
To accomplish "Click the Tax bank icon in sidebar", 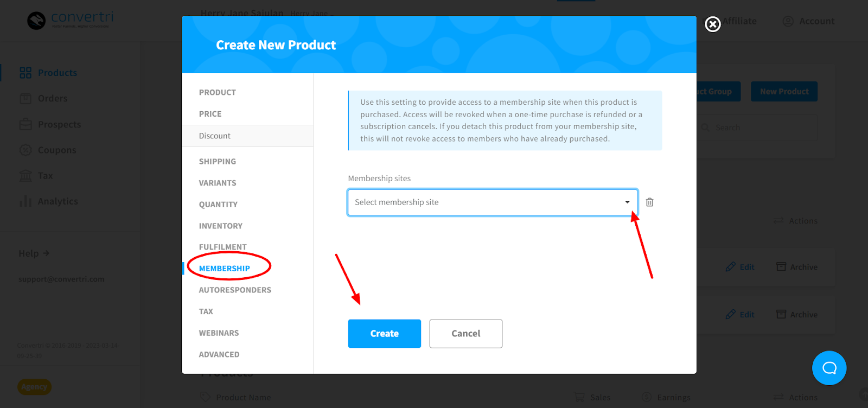I will tap(25, 176).
